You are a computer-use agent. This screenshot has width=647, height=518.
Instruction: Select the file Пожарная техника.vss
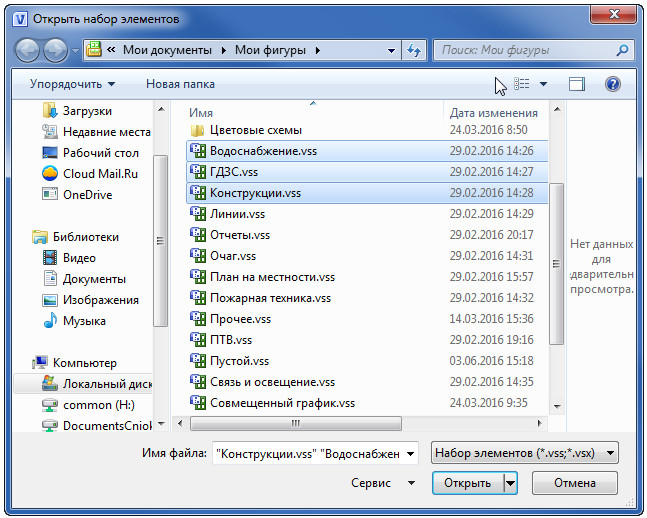pyautogui.click(x=367, y=298)
